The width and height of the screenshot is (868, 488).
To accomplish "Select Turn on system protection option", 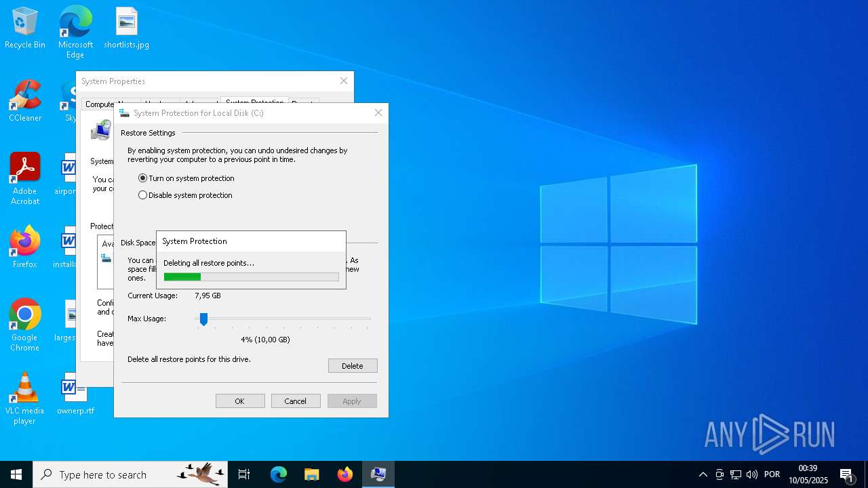I will 186,178.
